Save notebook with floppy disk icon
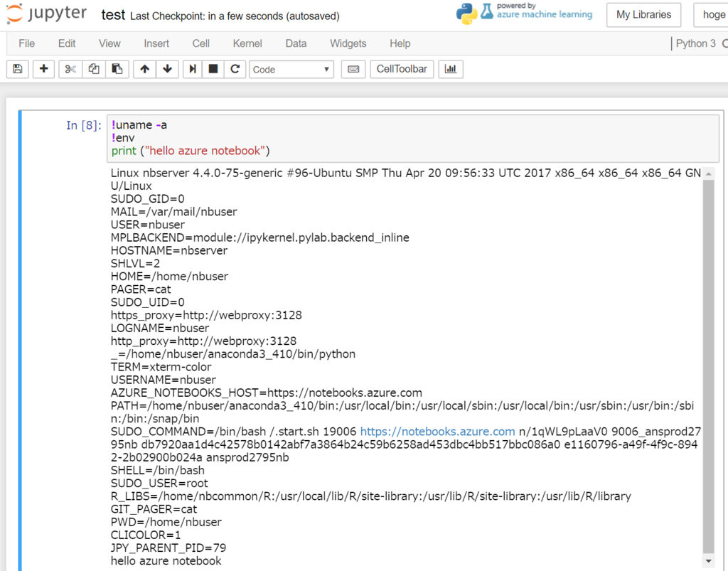728x571 pixels. coord(18,69)
